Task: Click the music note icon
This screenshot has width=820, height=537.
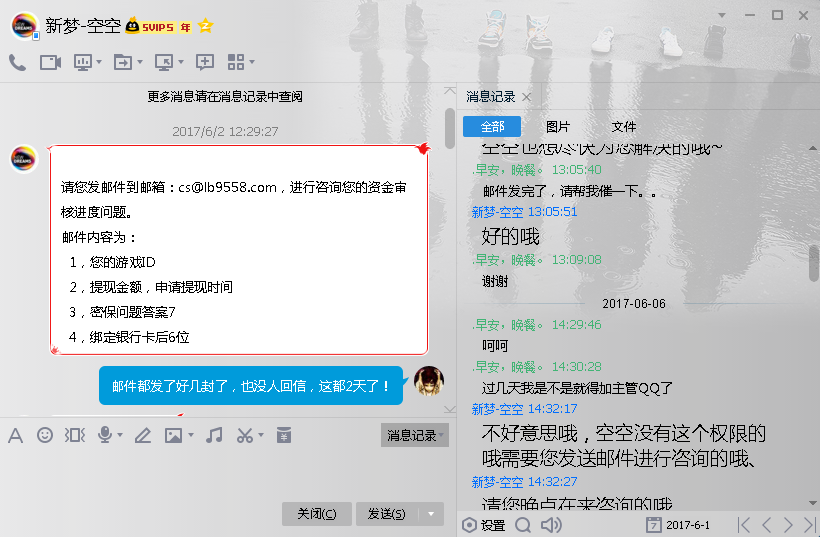Action: [214, 435]
